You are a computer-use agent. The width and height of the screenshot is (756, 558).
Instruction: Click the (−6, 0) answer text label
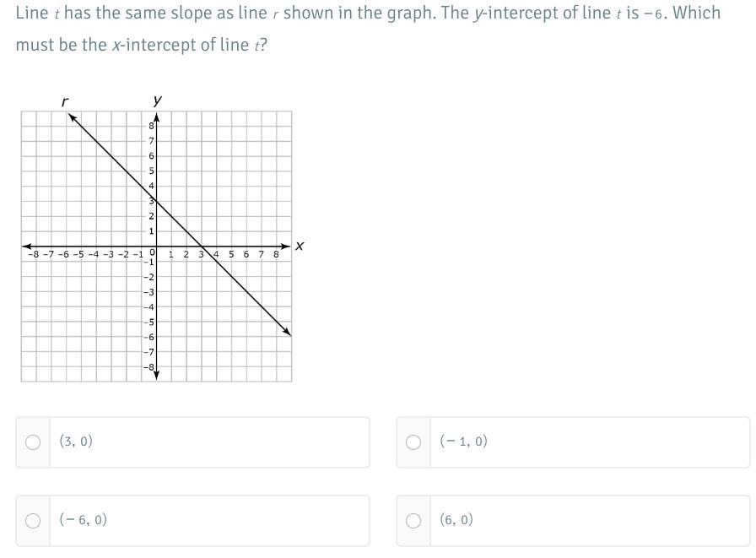click(83, 520)
